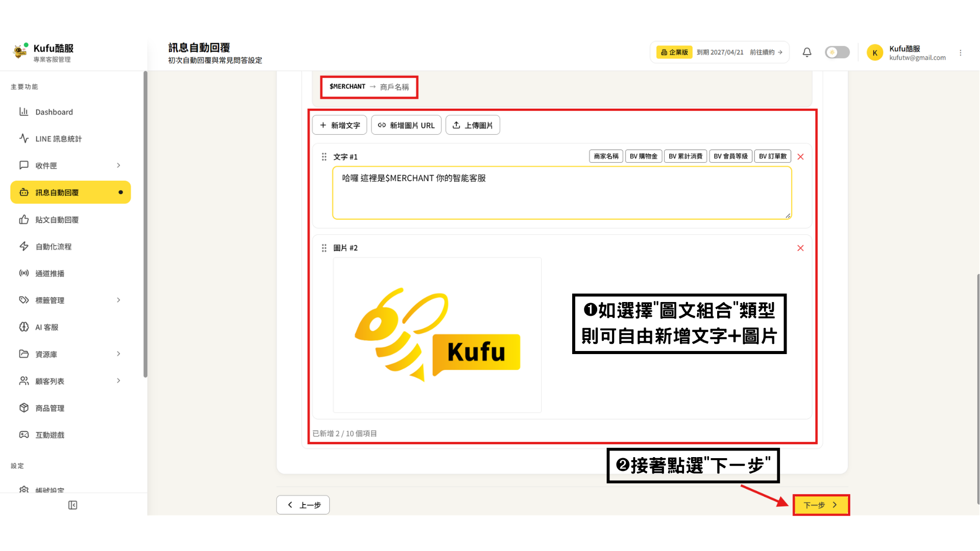Click the 貼文自動回覆 thumbs-up icon
Viewport: 980px width, 551px height.
(24, 219)
